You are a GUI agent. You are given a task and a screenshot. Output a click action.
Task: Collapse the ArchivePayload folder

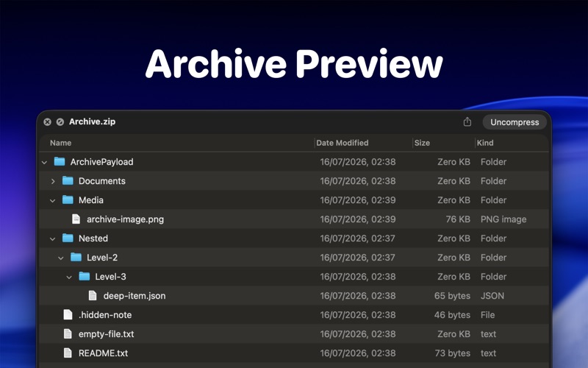pos(44,162)
